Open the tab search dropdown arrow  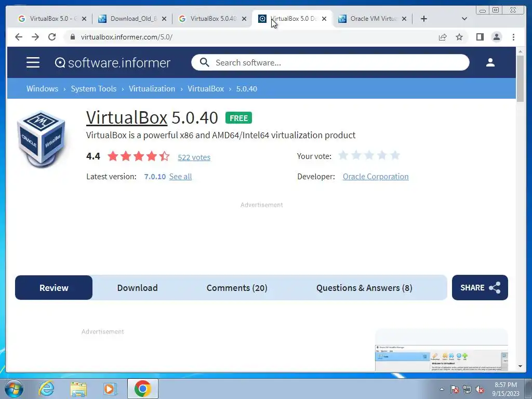tap(464, 19)
